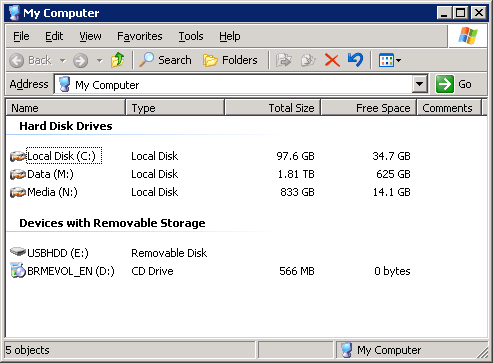
Task: Sort by the Name column header
Action: (66, 108)
